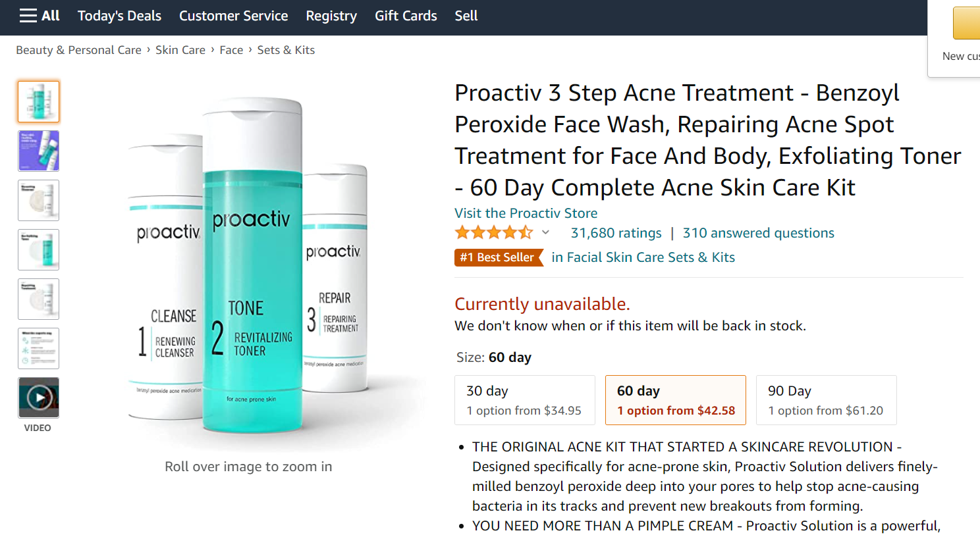Navigate to Skin Care breadcrumb
The width and height of the screenshot is (980, 537).
(x=180, y=50)
